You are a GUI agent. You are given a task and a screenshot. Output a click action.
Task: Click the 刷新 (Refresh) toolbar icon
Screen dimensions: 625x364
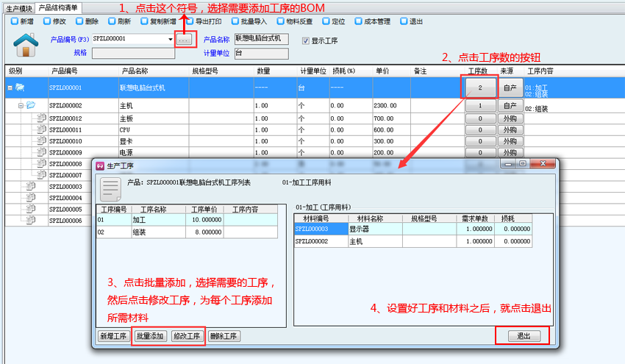[x=112, y=21]
